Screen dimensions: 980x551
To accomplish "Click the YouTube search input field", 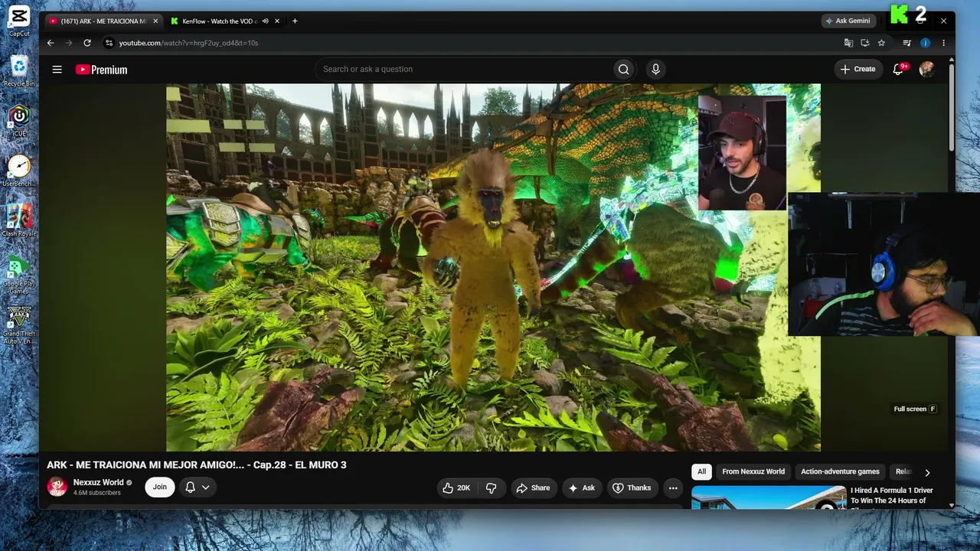I will click(x=465, y=70).
